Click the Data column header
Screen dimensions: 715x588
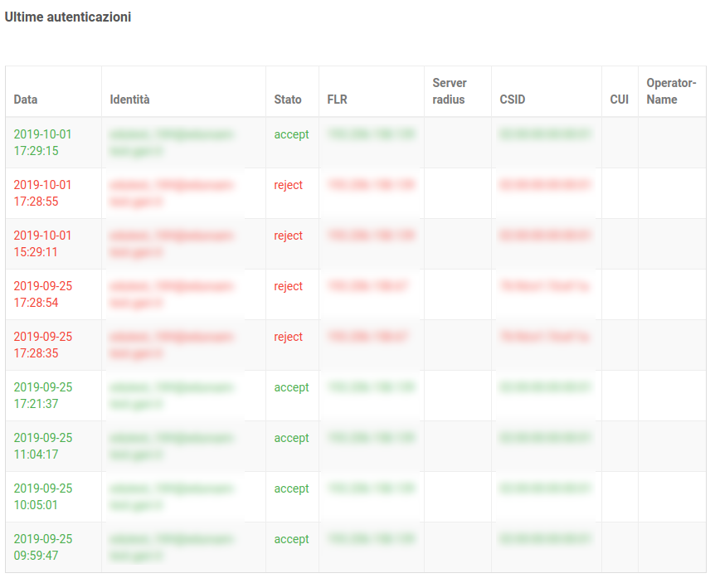tap(26, 100)
